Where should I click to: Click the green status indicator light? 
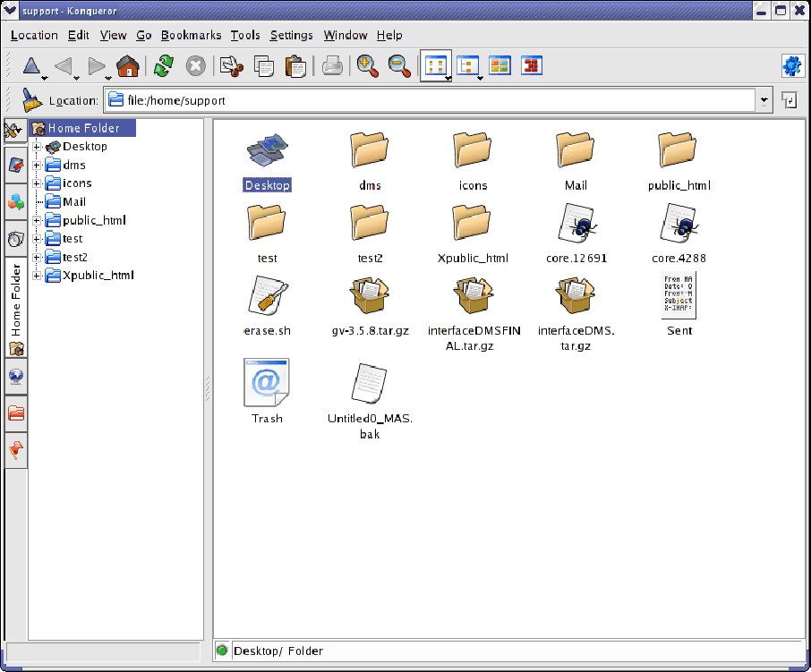[222, 651]
